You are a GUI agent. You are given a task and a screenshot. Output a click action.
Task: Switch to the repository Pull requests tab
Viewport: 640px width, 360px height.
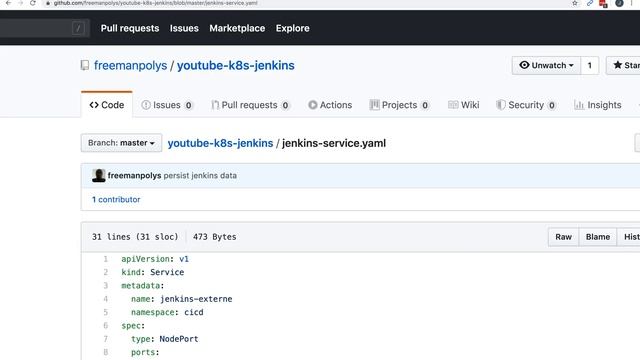pyautogui.click(x=250, y=105)
